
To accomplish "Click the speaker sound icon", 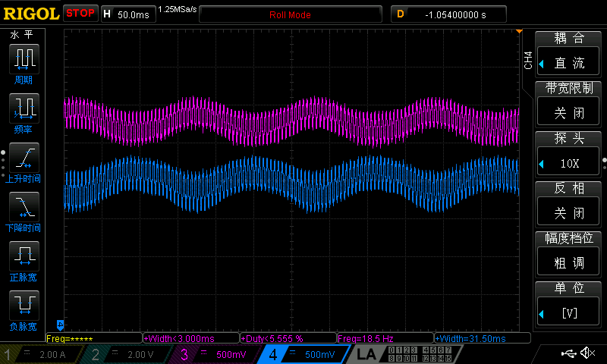I will tap(587, 353).
